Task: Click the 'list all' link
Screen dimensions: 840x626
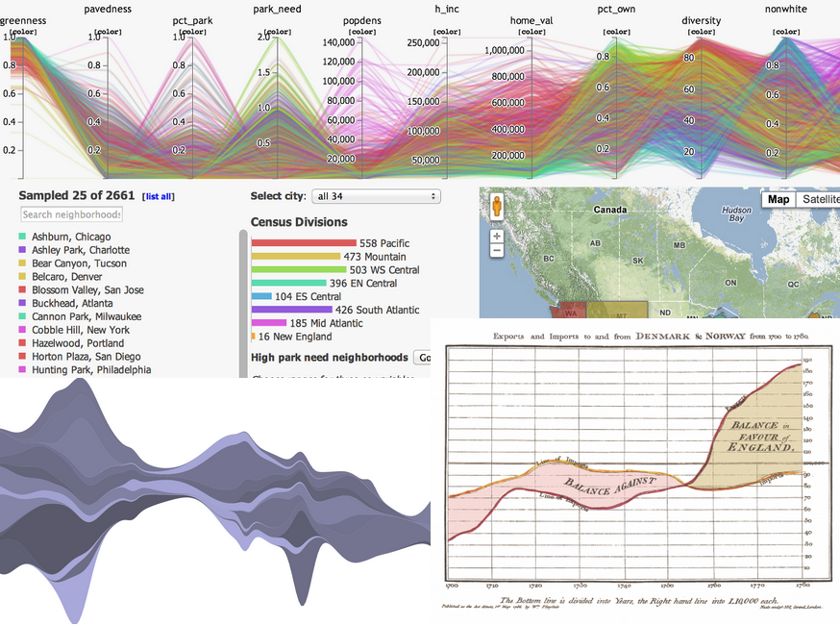Action: pyautogui.click(x=159, y=197)
